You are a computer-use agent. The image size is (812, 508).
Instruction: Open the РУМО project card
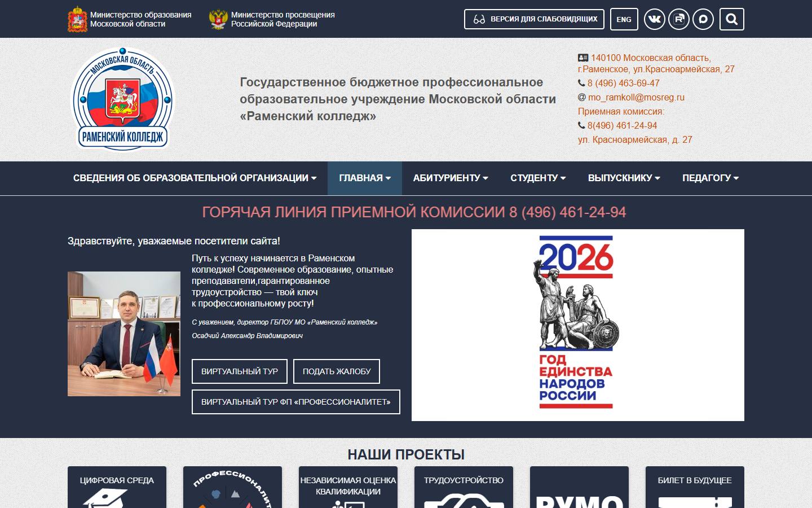pos(579,487)
